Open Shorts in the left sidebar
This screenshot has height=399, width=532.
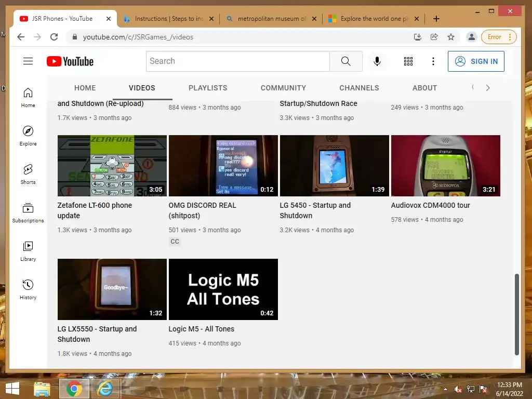point(28,175)
